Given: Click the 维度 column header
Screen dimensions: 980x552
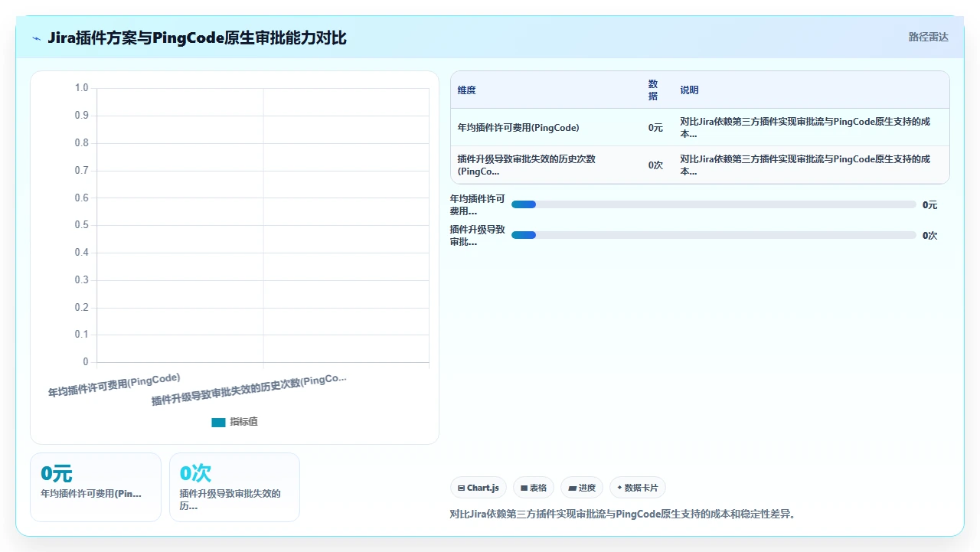Looking at the screenshot, I should [467, 90].
